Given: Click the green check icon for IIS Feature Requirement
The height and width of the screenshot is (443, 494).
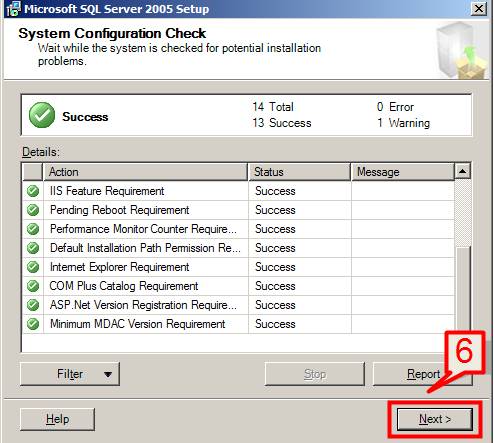Looking at the screenshot, I should click(x=33, y=191).
